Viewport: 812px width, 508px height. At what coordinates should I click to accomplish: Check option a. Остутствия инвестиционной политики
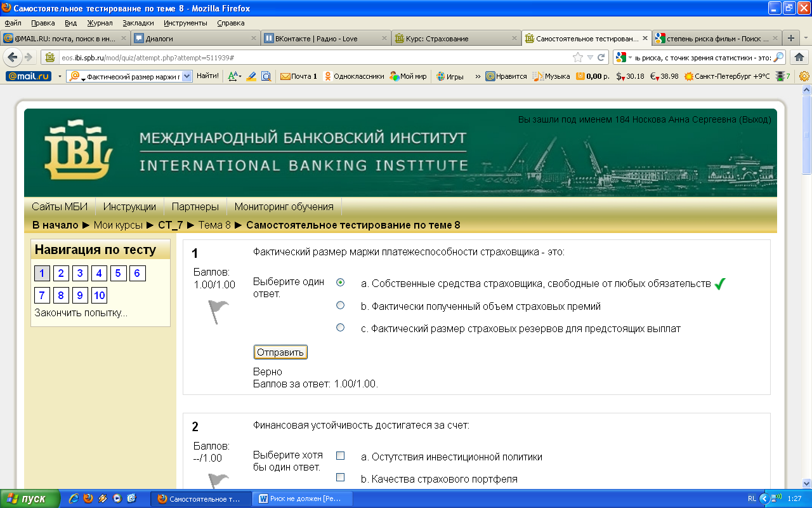[341, 456]
